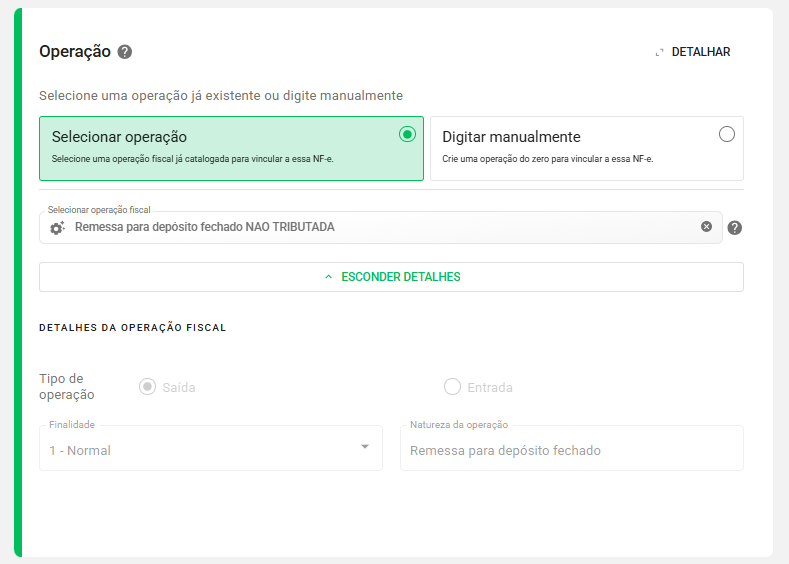Clear the selected operação fiscal with the X icon

click(x=706, y=227)
